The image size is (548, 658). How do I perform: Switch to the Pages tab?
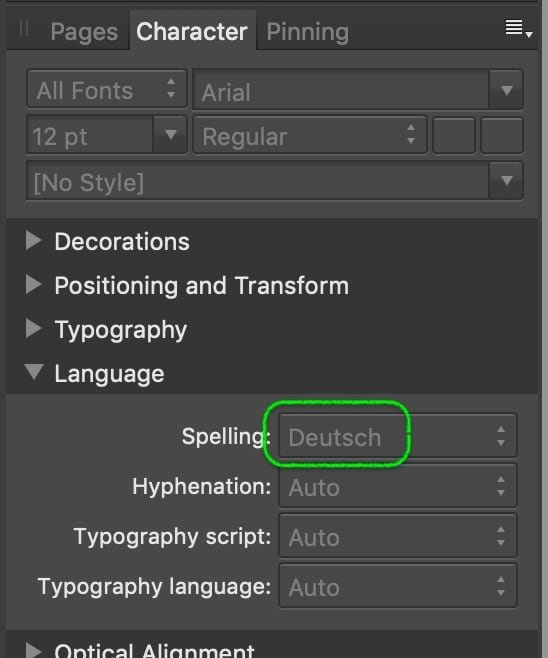(x=84, y=31)
